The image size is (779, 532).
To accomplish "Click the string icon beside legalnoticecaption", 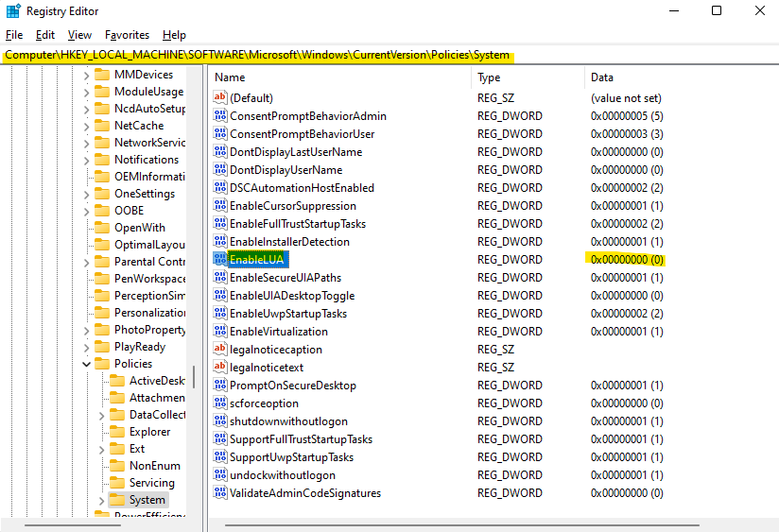I will point(220,350).
